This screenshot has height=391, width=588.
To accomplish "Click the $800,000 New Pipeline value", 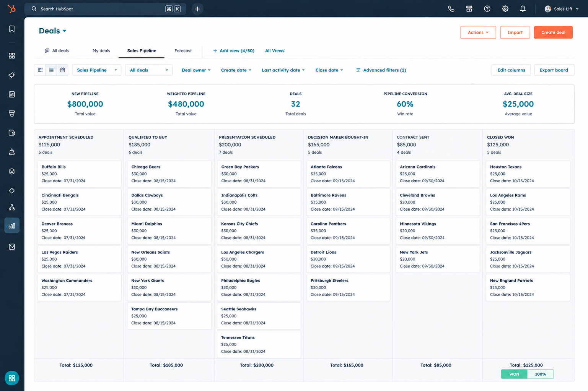I will coord(85,104).
